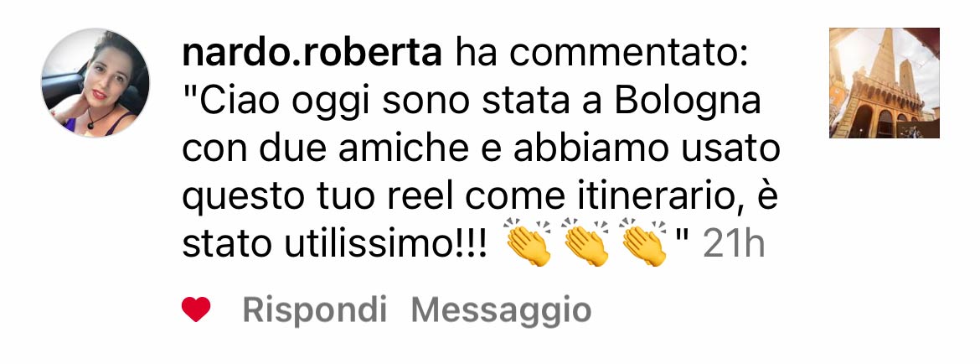Tap Rispondi to reply to the comment

[x=314, y=309]
